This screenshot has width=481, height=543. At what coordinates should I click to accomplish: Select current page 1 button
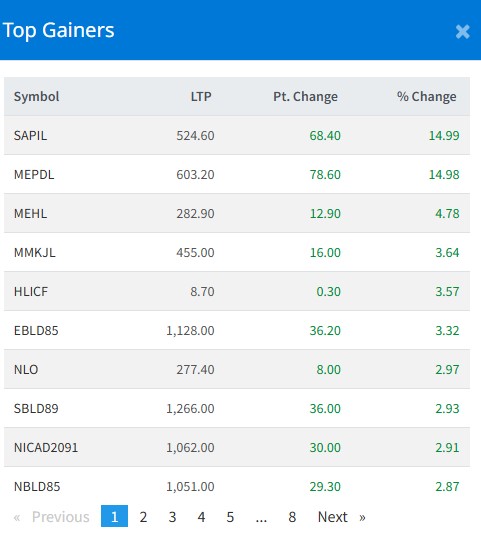click(114, 516)
